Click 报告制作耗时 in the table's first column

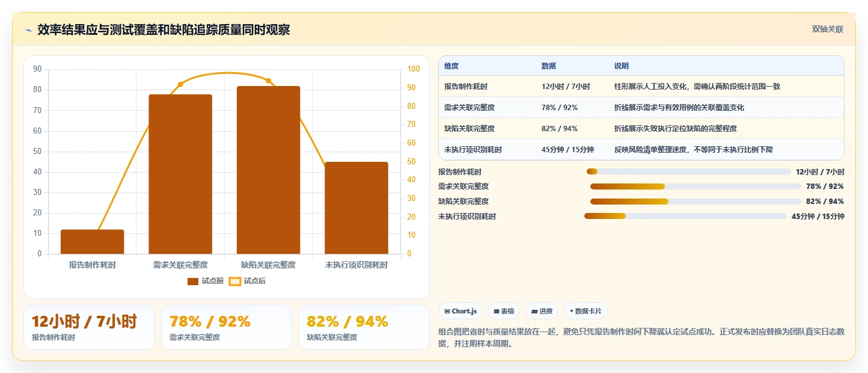pyautogui.click(x=465, y=87)
